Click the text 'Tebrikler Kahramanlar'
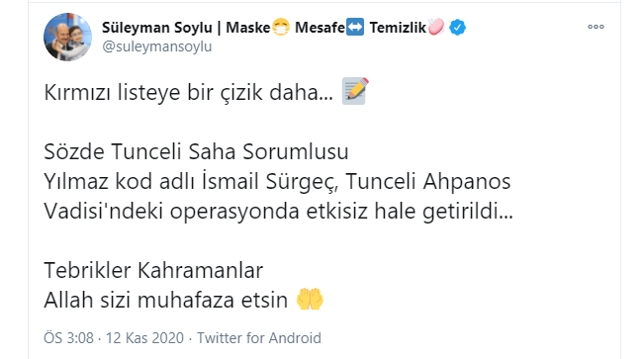Image resolution: width=644 pixels, height=359 pixels. coord(153,271)
